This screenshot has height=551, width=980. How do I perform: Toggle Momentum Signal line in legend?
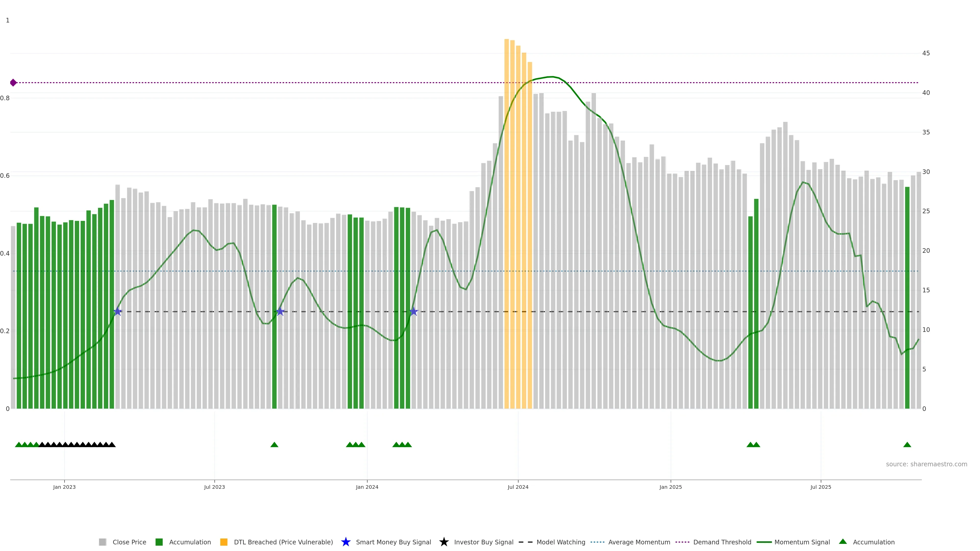coord(802,542)
